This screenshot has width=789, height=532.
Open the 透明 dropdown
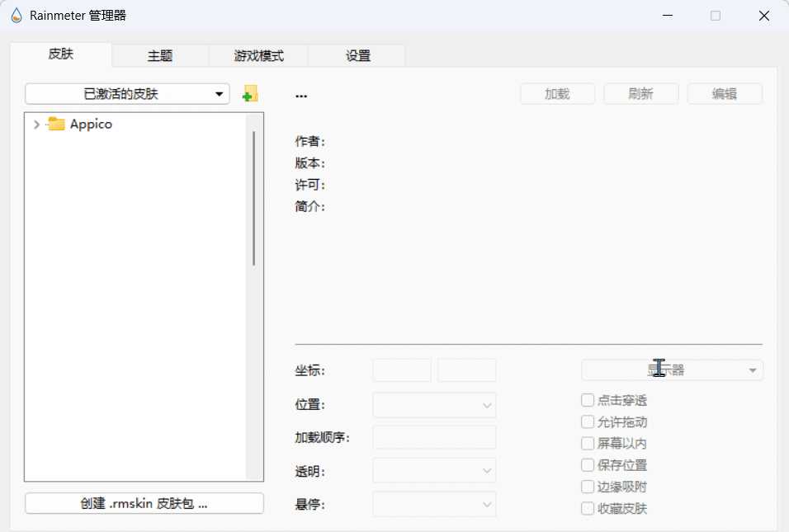click(434, 471)
